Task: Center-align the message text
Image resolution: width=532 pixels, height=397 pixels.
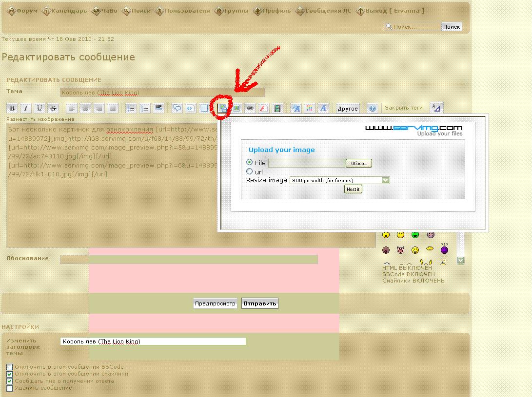Action: pyautogui.click(x=85, y=109)
